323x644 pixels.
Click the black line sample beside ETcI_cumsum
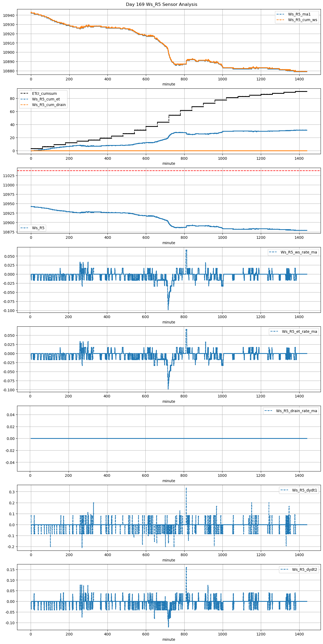click(24, 93)
